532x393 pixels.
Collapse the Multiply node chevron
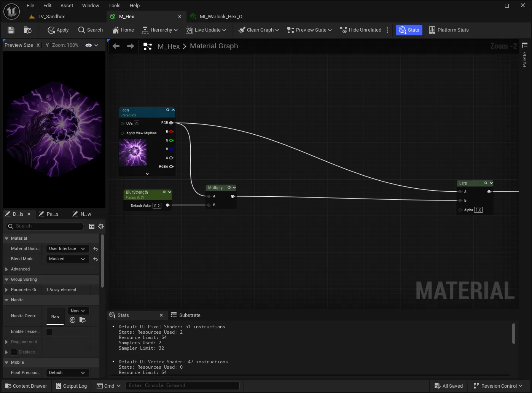coord(234,188)
